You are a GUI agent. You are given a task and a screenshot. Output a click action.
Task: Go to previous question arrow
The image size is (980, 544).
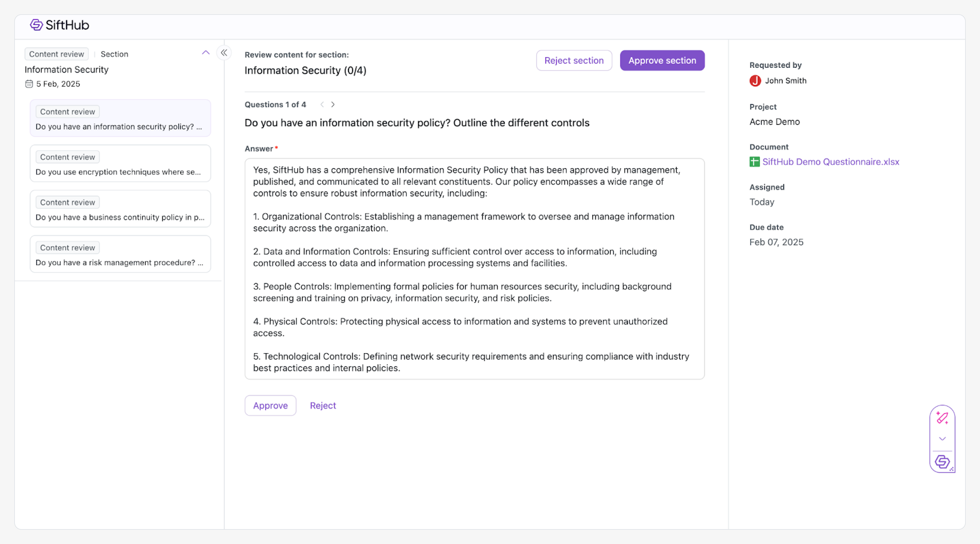point(322,105)
